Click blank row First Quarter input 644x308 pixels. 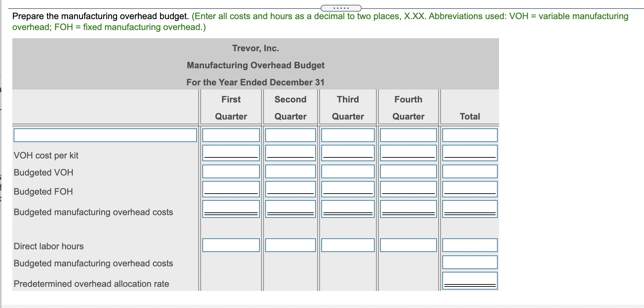click(231, 135)
